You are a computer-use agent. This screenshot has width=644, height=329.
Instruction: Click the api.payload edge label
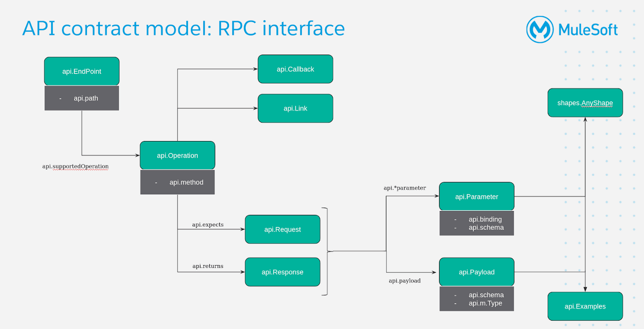click(405, 280)
